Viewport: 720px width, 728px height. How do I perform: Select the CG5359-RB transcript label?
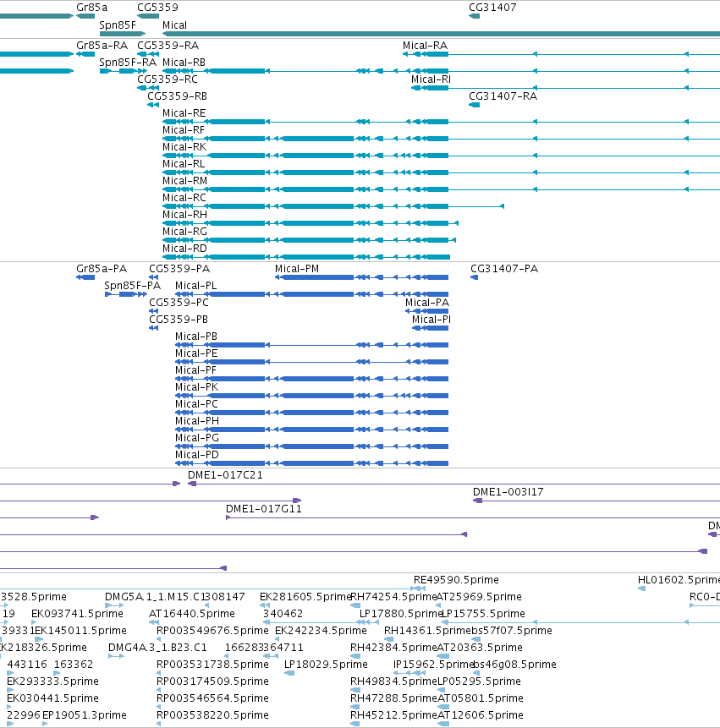(177, 96)
